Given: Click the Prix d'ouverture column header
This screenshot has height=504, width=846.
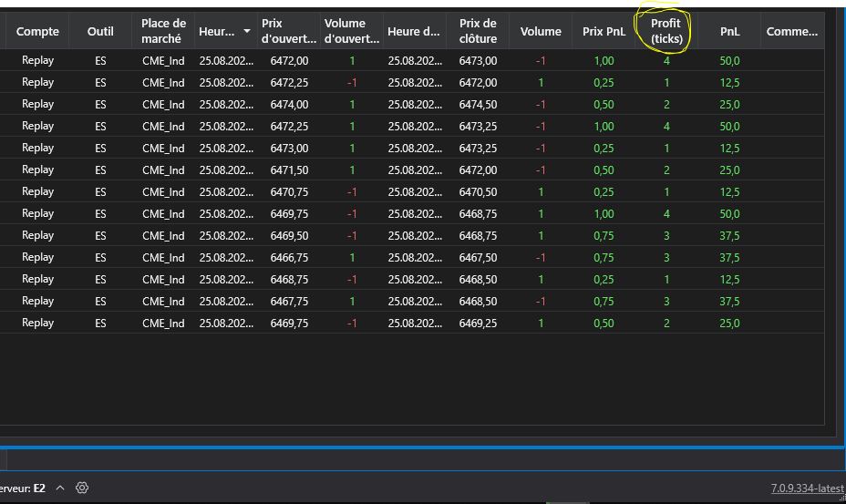Looking at the screenshot, I should [x=289, y=31].
